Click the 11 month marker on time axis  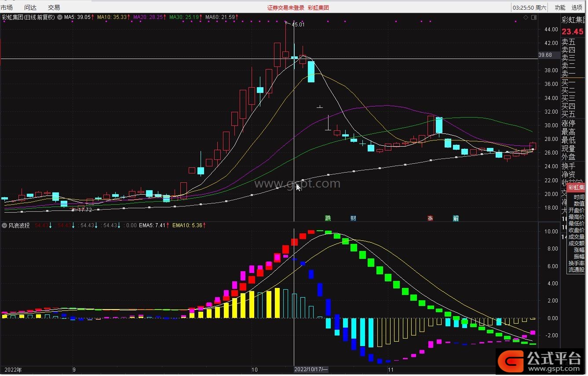coord(391,370)
